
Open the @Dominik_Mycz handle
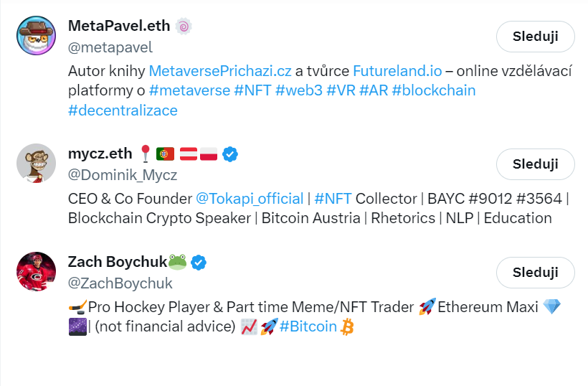click(x=123, y=175)
